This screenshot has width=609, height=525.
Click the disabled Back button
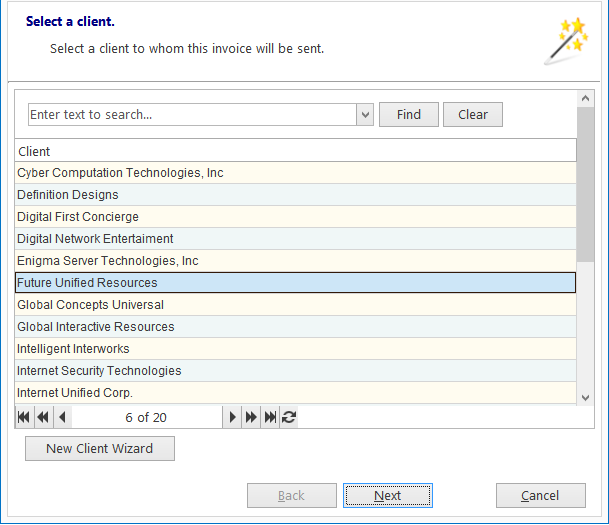(x=292, y=495)
